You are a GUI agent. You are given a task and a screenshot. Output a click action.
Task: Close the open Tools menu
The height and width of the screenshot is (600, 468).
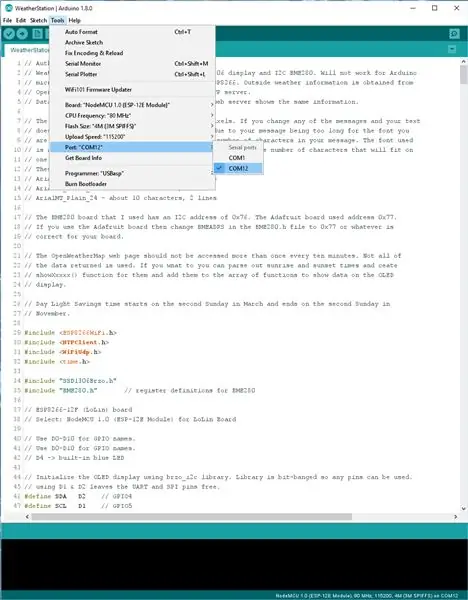click(x=57, y=20)
